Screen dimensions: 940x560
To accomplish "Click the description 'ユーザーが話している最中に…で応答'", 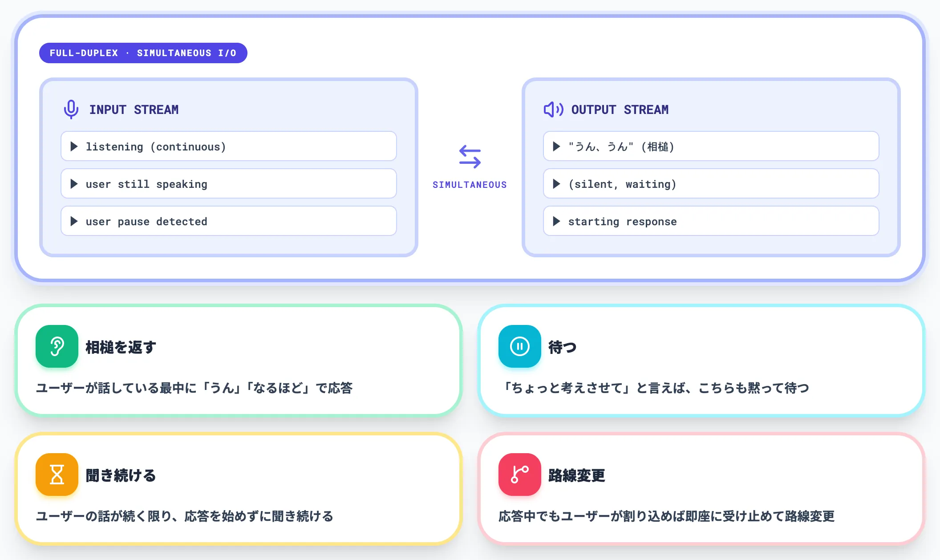I will point(194,388).
